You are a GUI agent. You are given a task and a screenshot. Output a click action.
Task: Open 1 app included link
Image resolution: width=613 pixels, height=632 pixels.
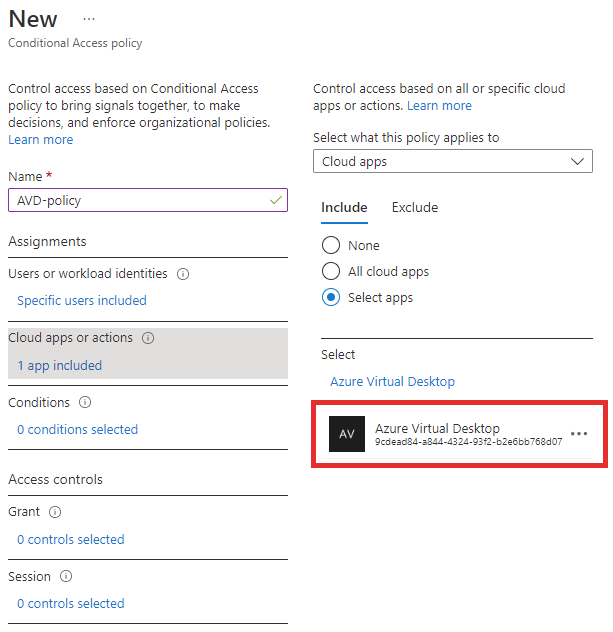pyautogui.click(x=60, y=366)
